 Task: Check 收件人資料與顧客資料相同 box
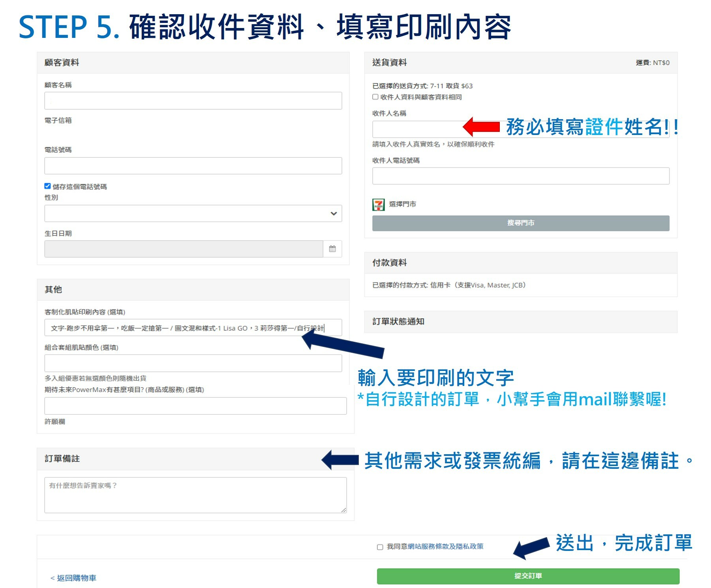(x=375, y=97)
